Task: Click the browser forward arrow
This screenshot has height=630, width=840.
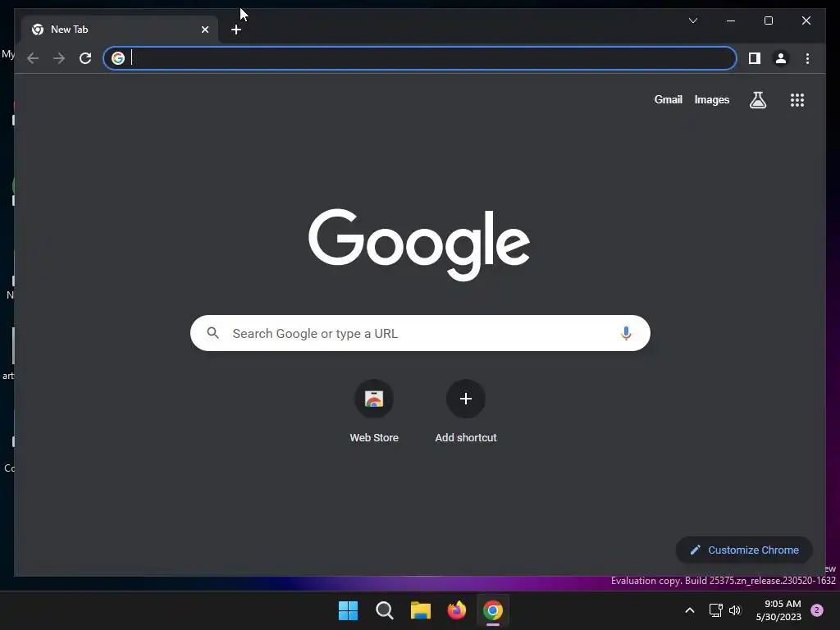Action: tap(59, 58)
